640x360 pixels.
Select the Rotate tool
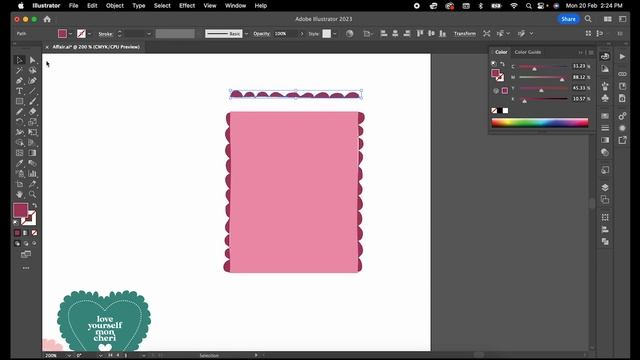tap(19, 122)
